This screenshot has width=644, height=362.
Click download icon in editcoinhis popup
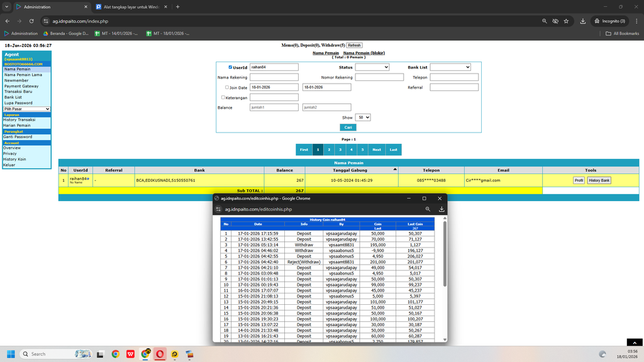click(441, 209)
